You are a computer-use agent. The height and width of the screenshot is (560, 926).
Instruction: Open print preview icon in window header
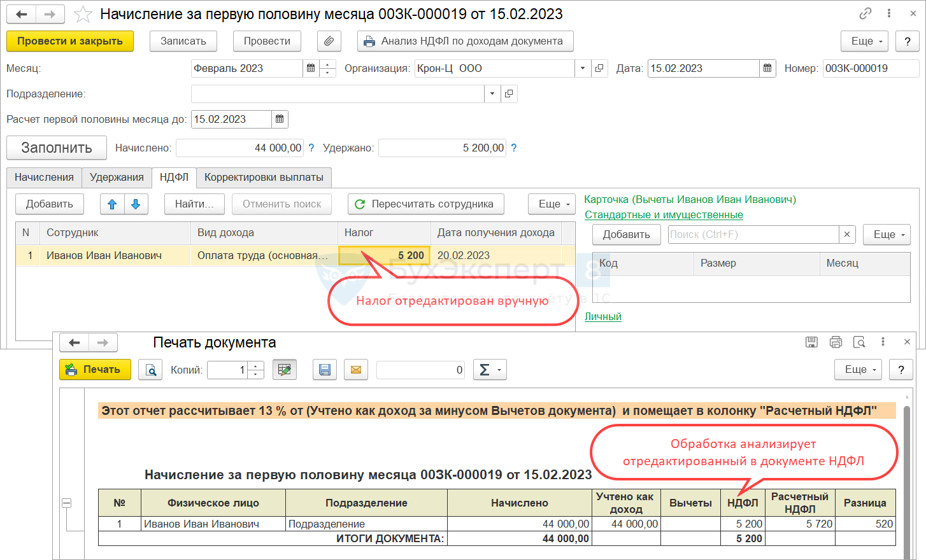(x=859, y=342)
